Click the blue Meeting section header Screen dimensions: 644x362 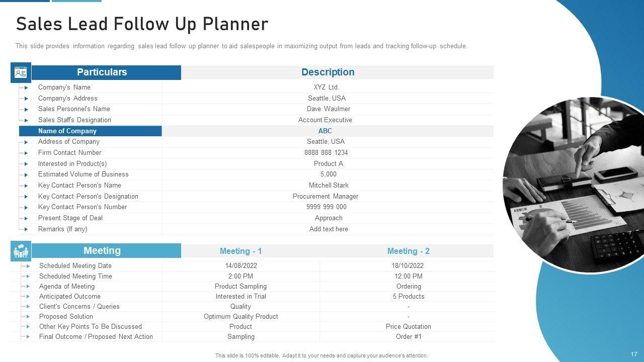point(102,251)
